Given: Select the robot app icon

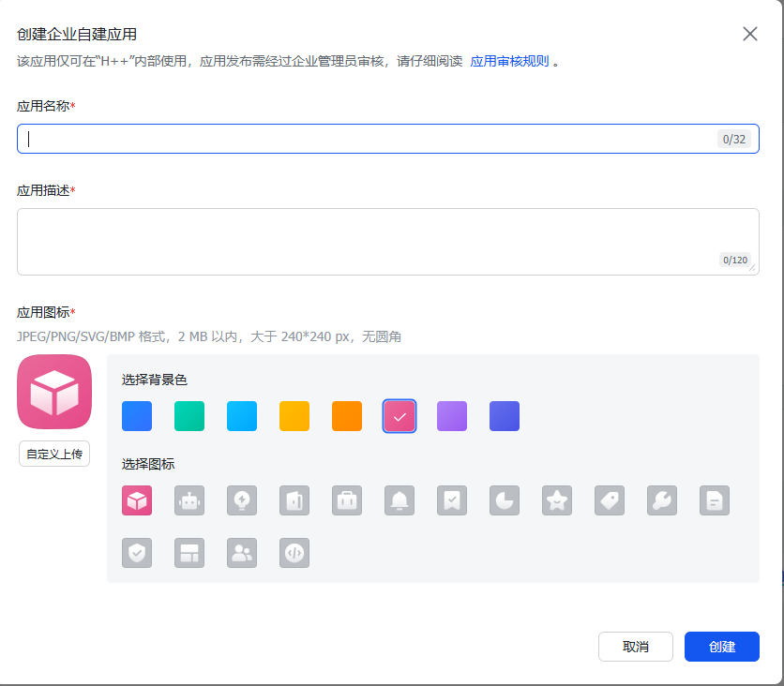Looking at the screenshot, I should click(189, 500).
